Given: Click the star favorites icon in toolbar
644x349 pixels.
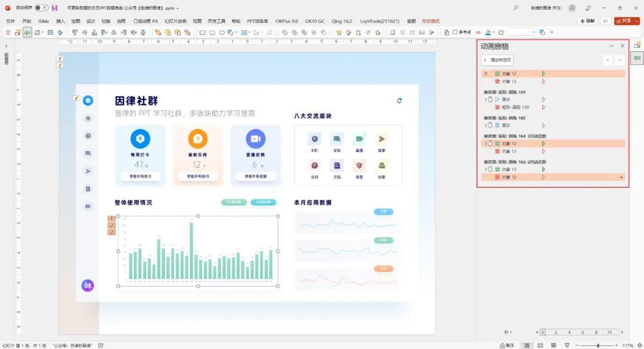Looking at the screenshot, I should [377, 32].
